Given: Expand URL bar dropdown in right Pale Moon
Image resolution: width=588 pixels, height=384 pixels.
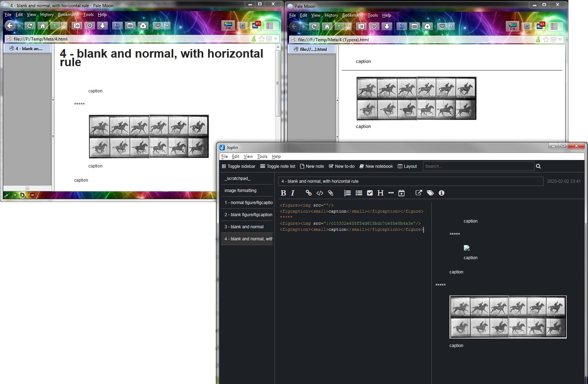Looking at the screenshot, I should coord(560,39).
